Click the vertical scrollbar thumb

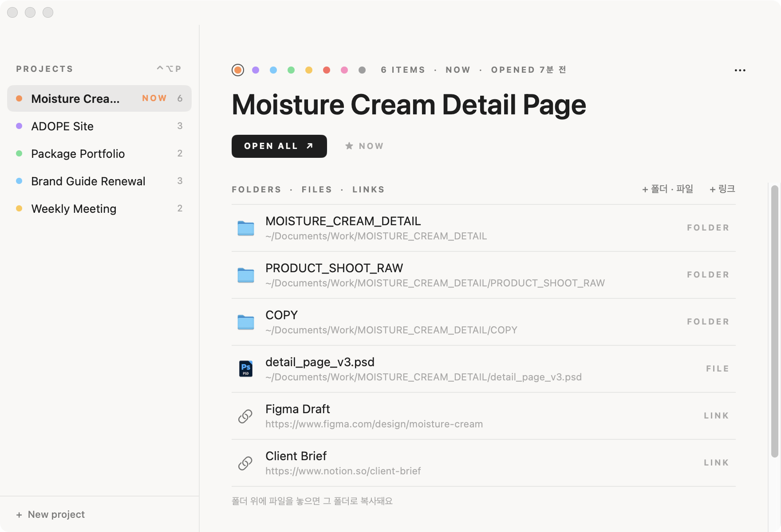tap(775, 321)
